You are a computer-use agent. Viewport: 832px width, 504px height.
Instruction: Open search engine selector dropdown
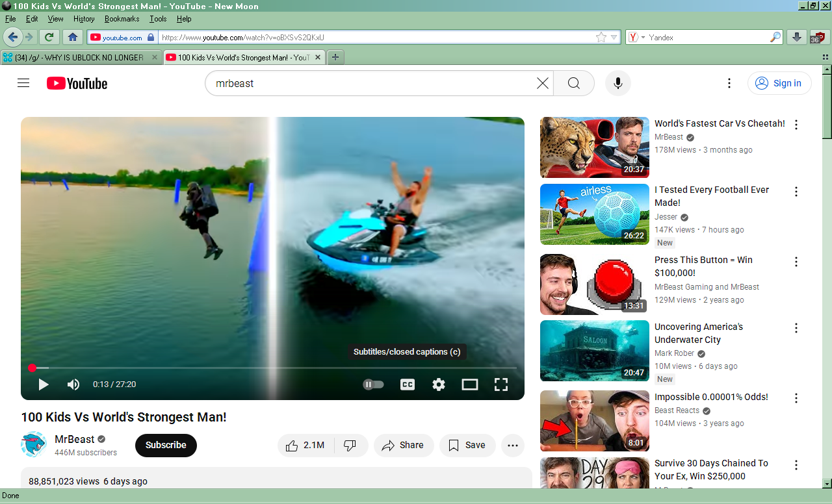(635, 37)
